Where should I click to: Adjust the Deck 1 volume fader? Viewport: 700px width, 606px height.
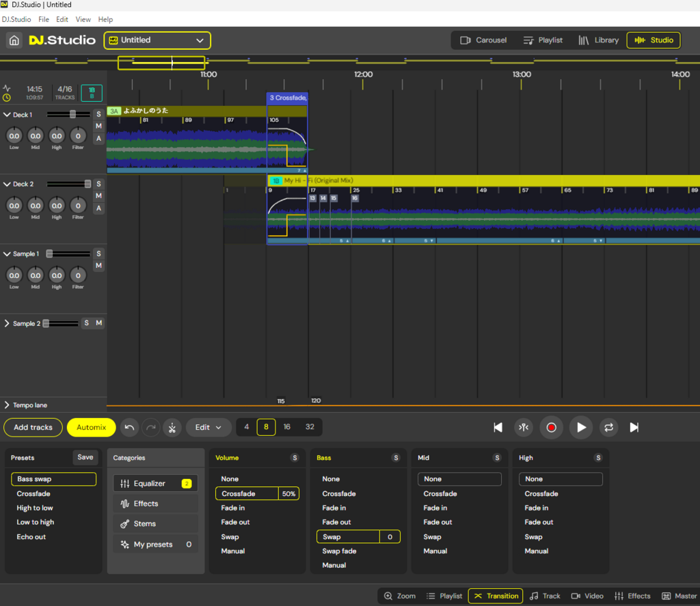[x=72, y=114]
